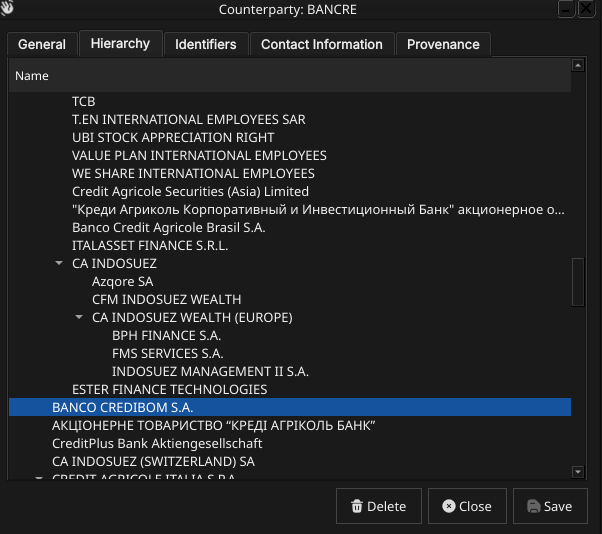Viewport: 602px width, 534px height.
Task: Switch to the General tab
Action: pyautogui.click(x=42, y=44)
